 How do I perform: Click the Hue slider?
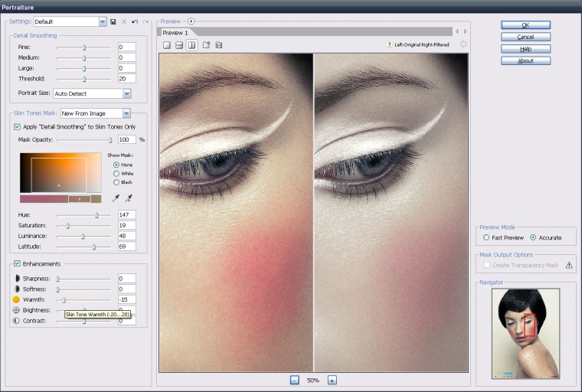pos(84,215)
